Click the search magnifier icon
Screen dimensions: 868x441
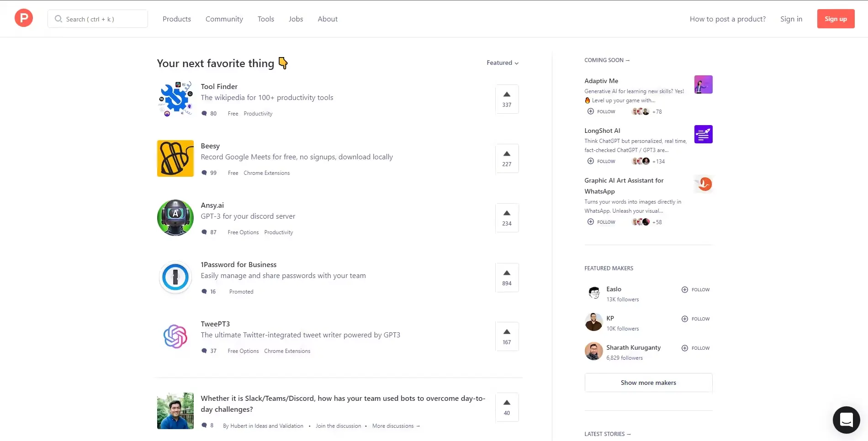(58, 19)
